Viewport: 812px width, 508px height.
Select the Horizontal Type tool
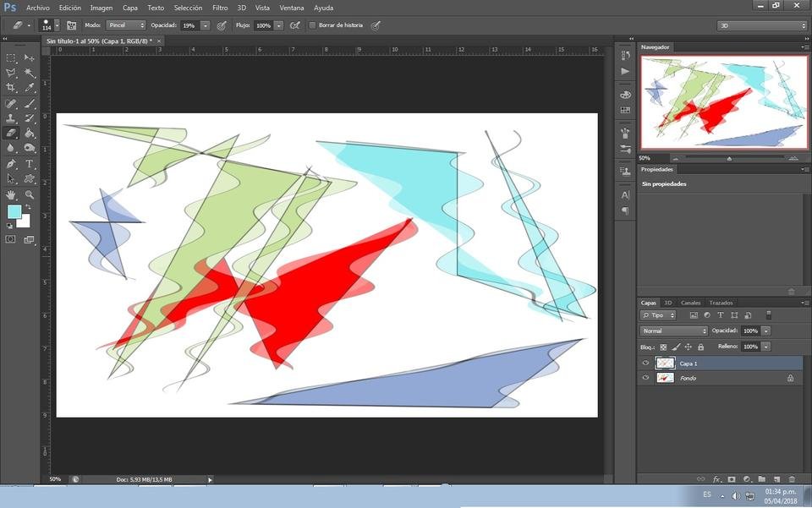30,164
